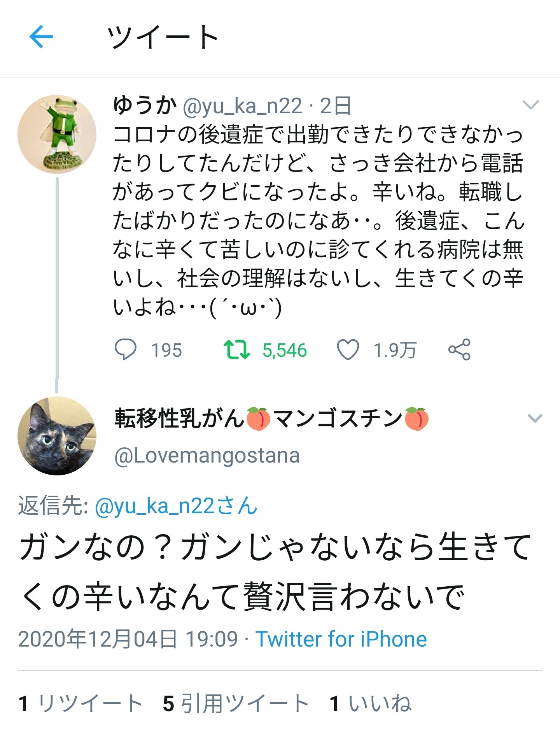Viewport: 560px width, 731px height.
Task: Click the 1.9万 likes count
Action: 395,350
